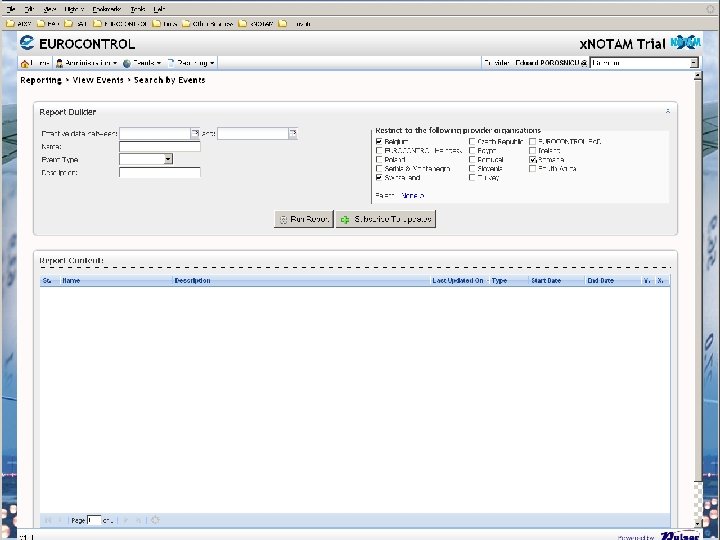Click the vertical scrollbar down arrow
The width and height of the screenshot is (720, 540).
[698, 523]
